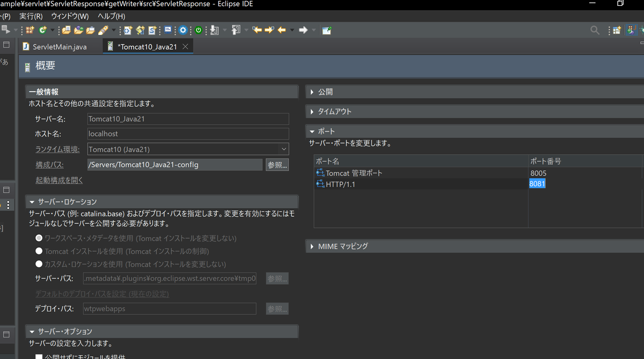This screenshot has width=644, height=359.
Task: Click the magnifier search icon at top right
Action: (x=595, y=30)
